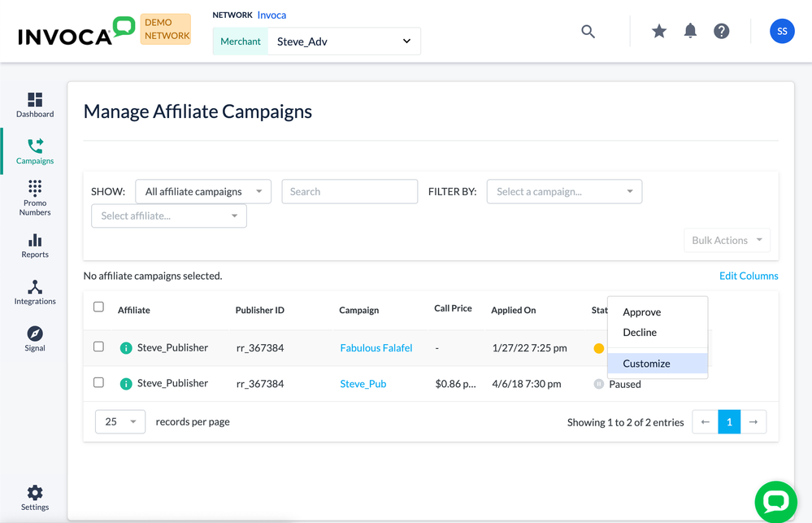The height and width of the screenshot is (523, 812).
Task: Sort by Affiliate column header
Action: (x=133, y=310)
